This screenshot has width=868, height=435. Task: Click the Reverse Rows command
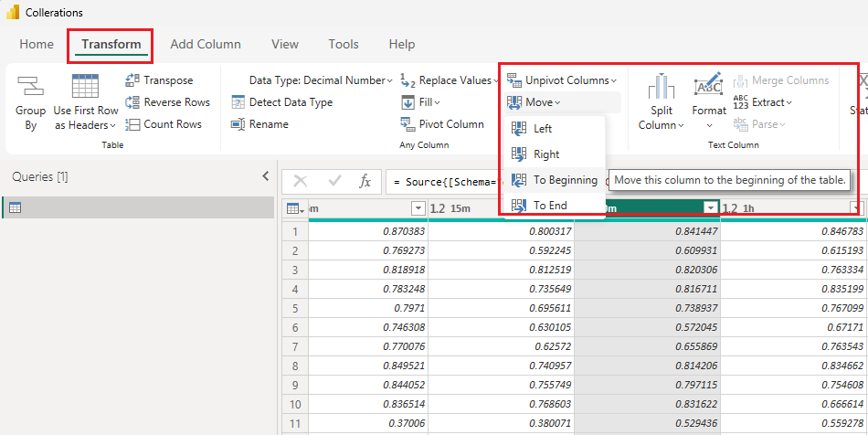168,102
